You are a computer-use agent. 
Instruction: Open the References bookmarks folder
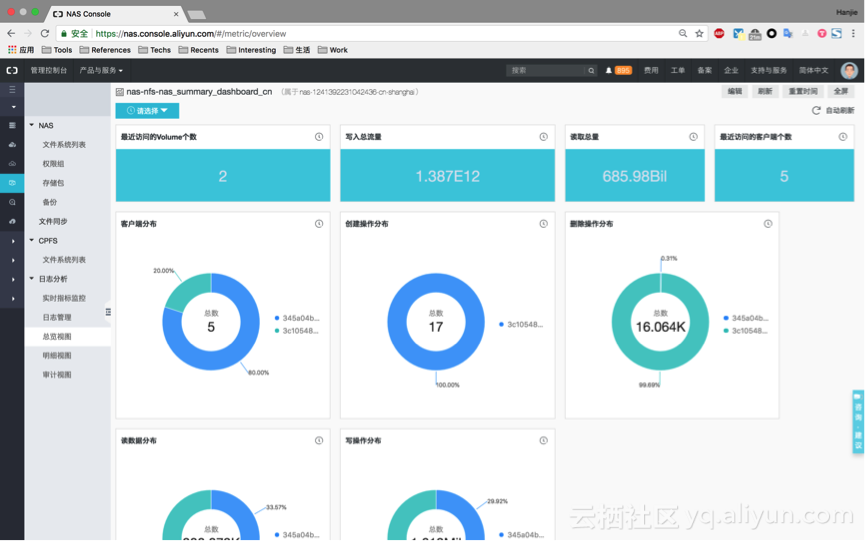coord(105,50)
